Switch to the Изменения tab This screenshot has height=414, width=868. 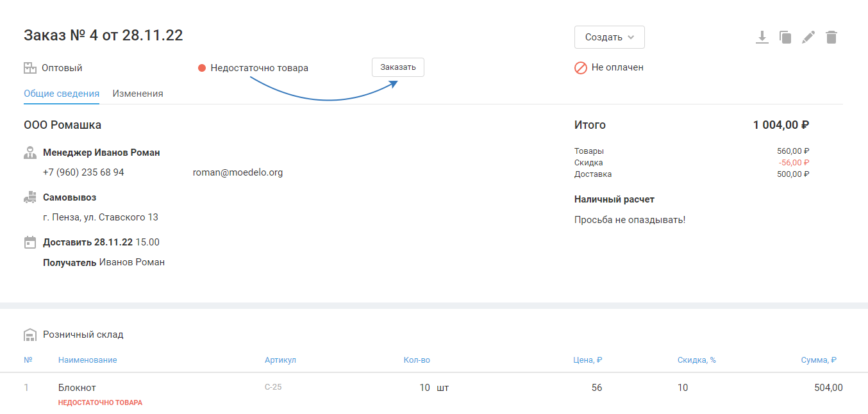coord(138,94)
